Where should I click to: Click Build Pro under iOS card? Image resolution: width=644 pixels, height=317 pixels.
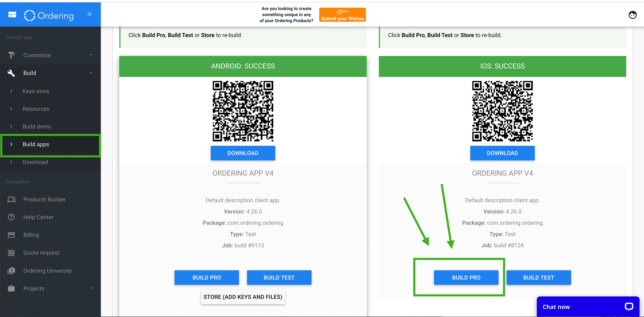click(466, 278)
